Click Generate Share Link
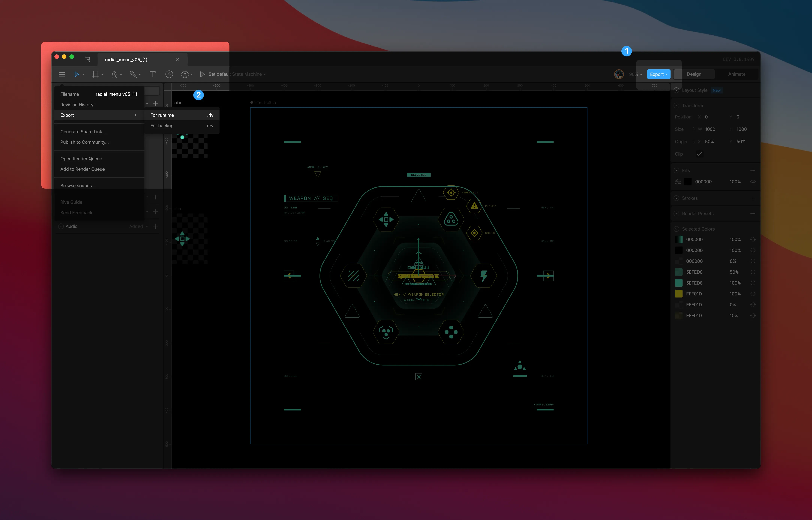 tap(83, 132)
